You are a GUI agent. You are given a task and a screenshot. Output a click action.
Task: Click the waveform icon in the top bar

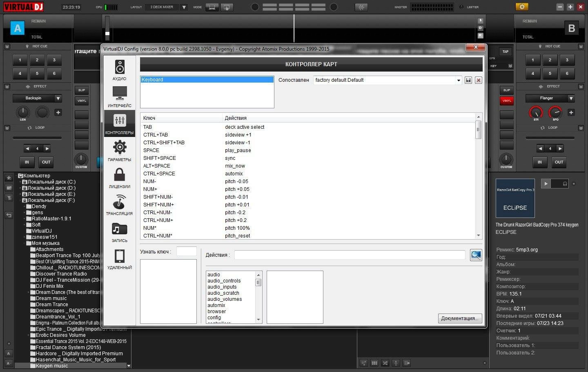click(x=361, y=7)
